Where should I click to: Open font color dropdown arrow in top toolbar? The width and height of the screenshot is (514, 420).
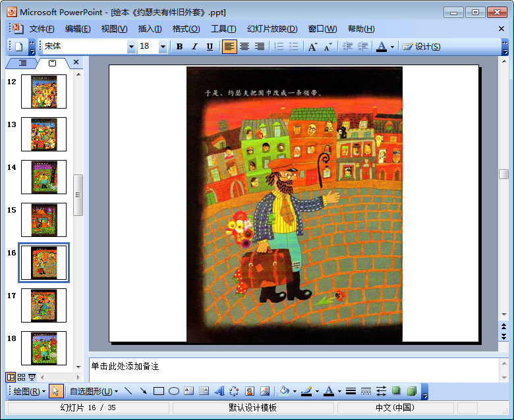click(x=392, y=47)
